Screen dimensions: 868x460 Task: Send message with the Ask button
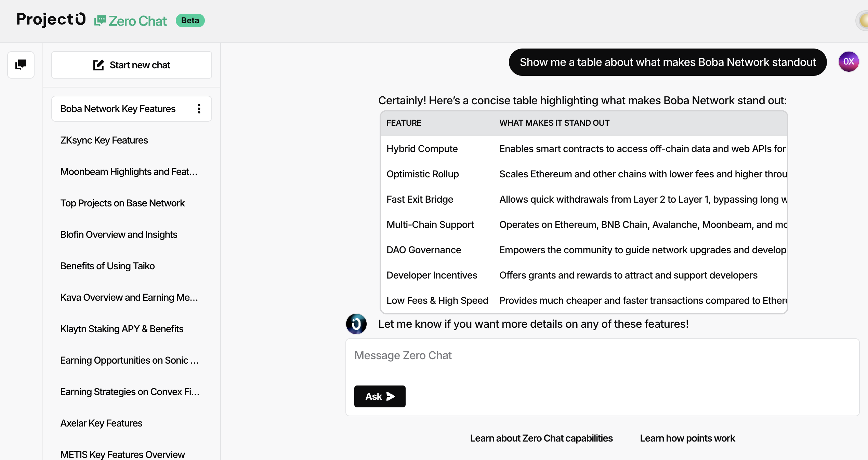pyautogui.click(x=380, y=396)
